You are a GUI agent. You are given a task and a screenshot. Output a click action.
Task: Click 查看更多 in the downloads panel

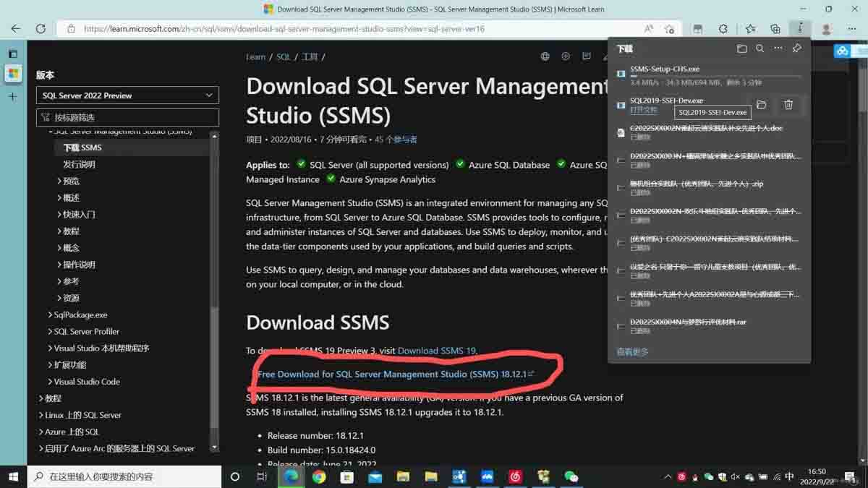point(632,352)
